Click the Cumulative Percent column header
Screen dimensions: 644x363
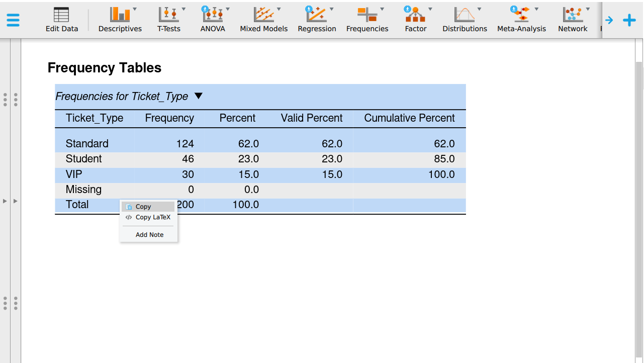[x=409, y=118]
